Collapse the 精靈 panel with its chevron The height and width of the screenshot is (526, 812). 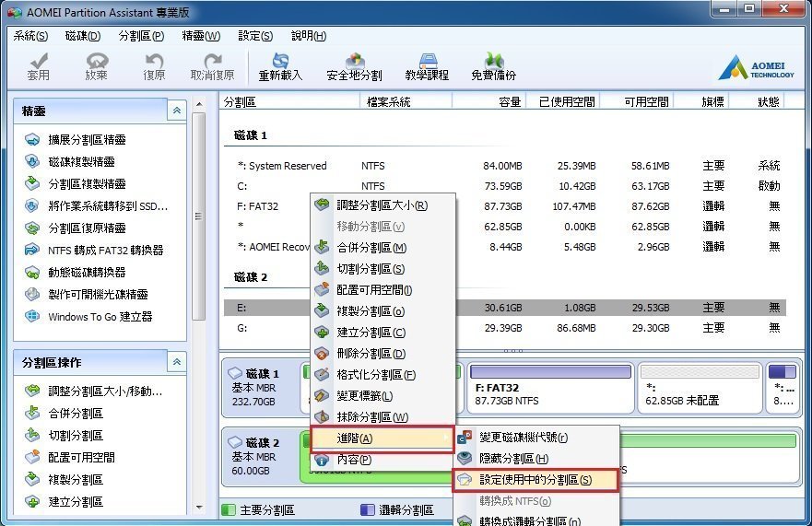pyautogui.click(x=177, y=111)
